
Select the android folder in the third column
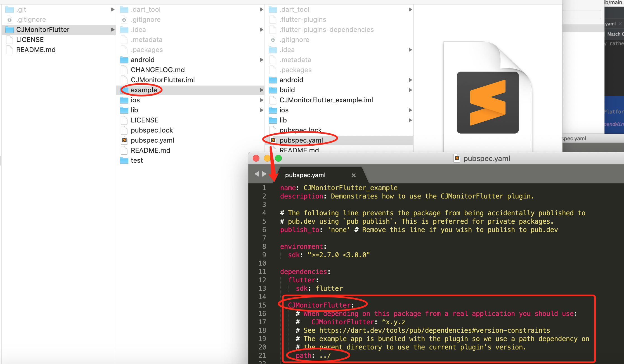pyautogui.click(x=291, y=80)
